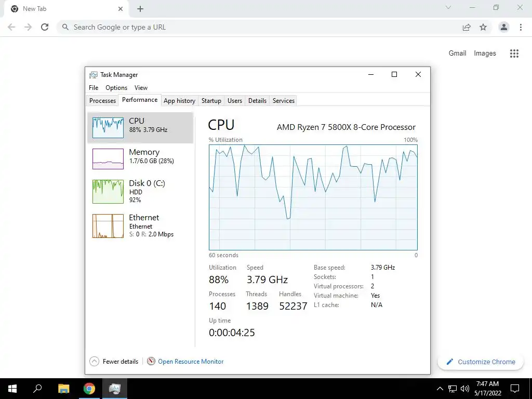Open Windows taskbar search
The width and height of the screenshot is (532, 399).
point(37,389)
